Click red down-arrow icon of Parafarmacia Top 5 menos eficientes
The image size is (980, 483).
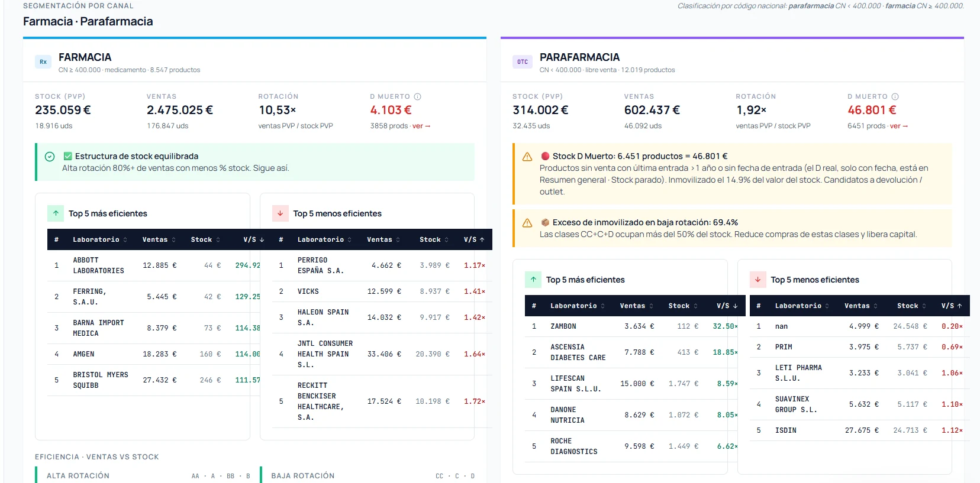[757, 280]
